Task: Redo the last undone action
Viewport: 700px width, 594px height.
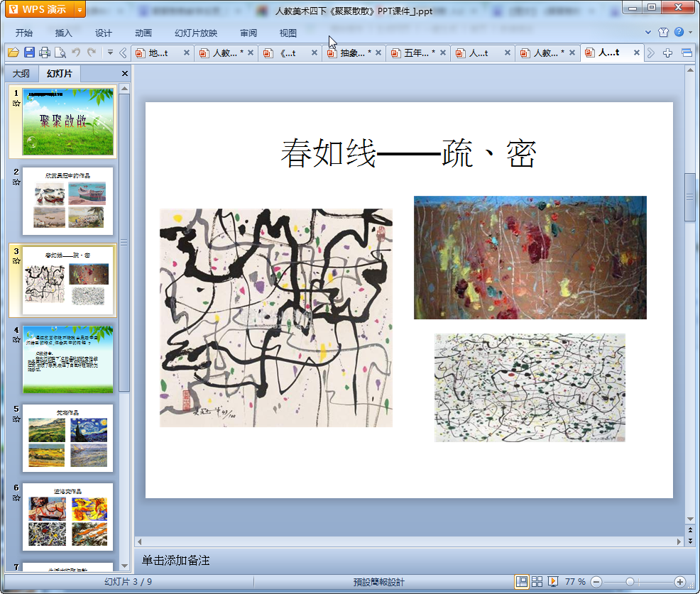Action: click(x=92, y=53)
